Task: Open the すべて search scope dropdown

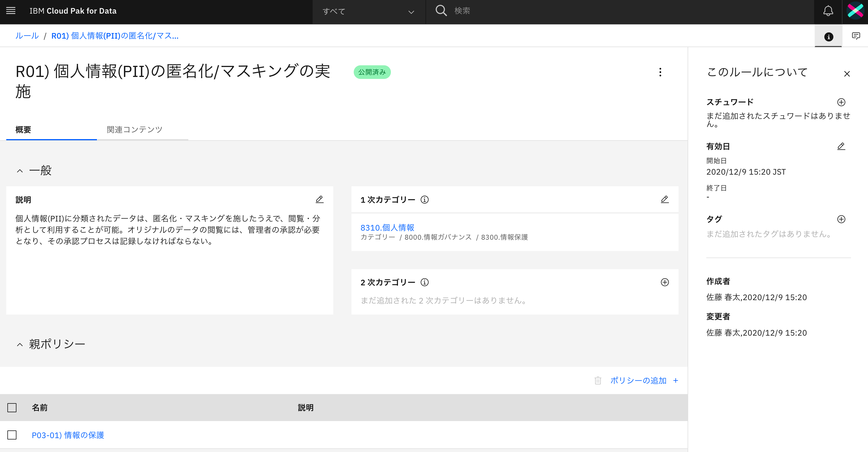Action: click(x=369, y=11)
